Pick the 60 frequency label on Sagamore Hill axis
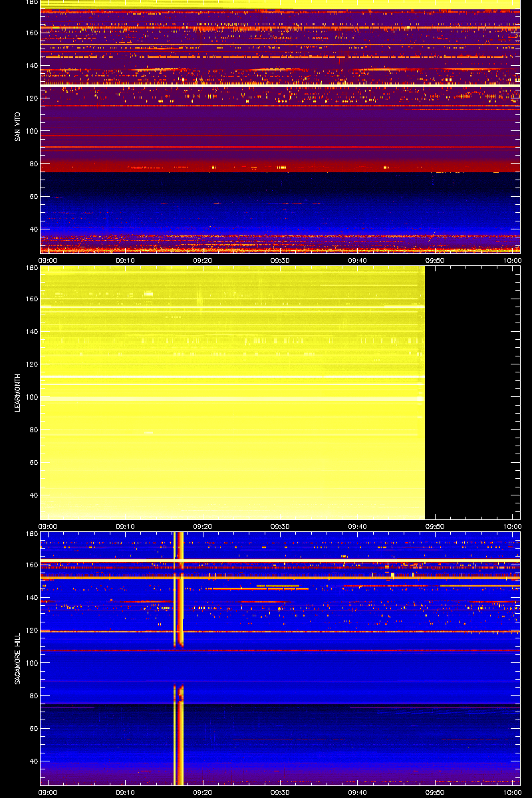 click(x=33, y=729)
